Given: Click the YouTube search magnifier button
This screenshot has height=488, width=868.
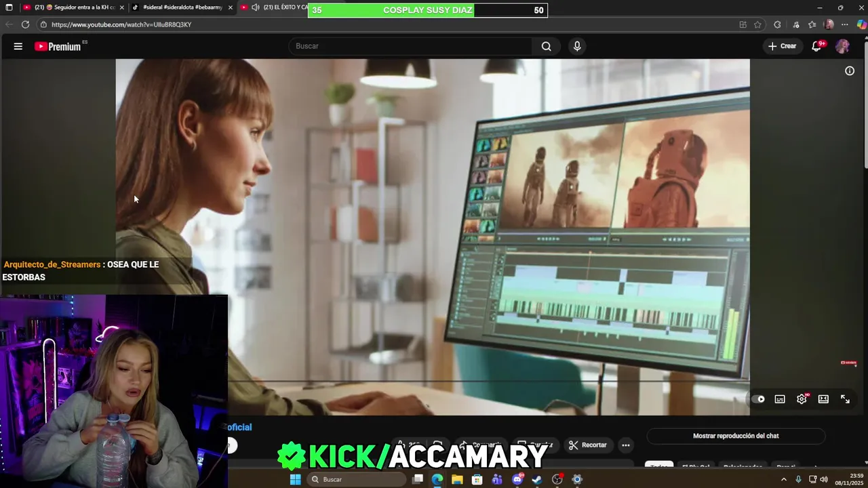Looking at the screenshot, I should click(547, 46).
